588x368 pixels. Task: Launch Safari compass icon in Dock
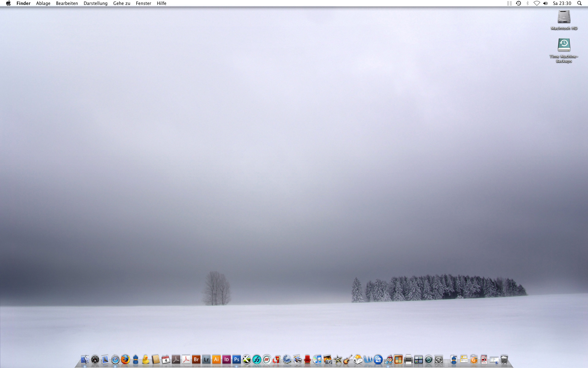coord(115,359)
